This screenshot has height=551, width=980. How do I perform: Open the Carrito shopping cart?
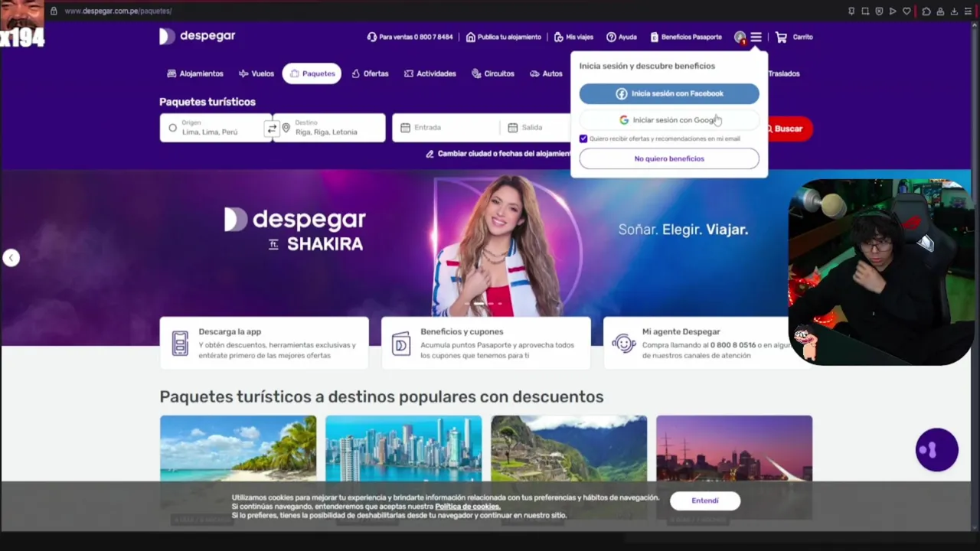pos(794,37)
